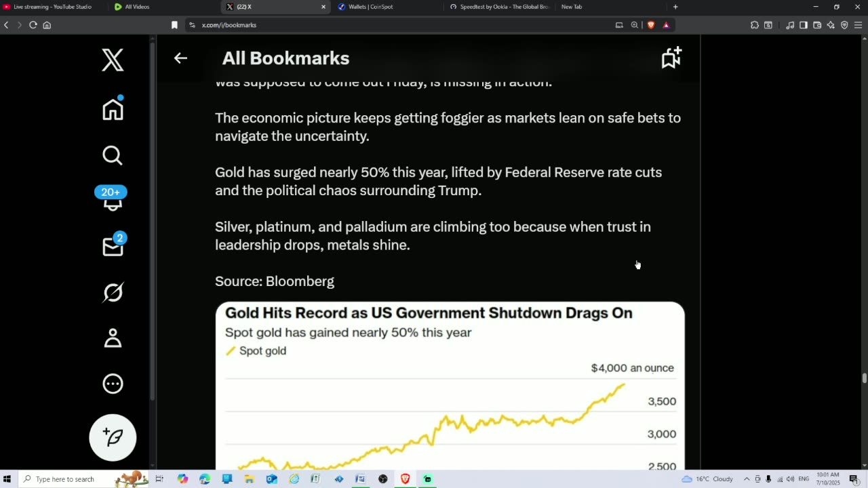The width and height of the screenshot is (868, 488).
Task: Open the site settings icon beside the address
Action: [193, 25]
